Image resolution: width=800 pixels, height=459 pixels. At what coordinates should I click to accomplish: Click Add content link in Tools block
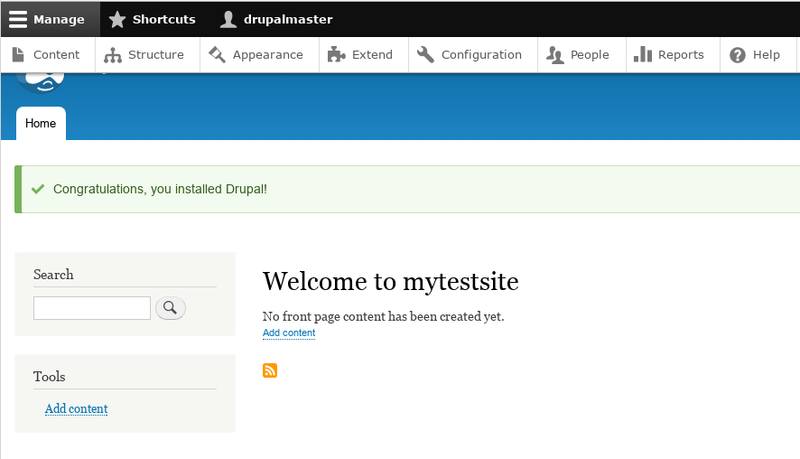click(x=76, y=409)
